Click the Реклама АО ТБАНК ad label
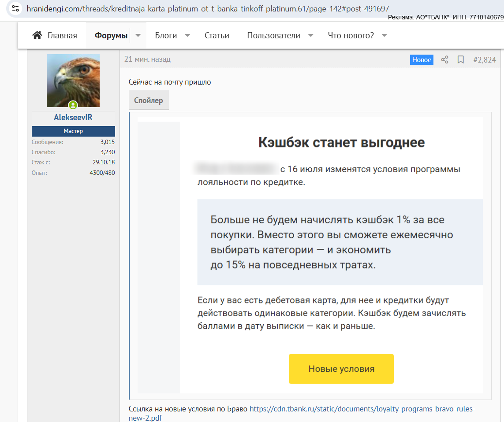The width and height of the screenshot is (504, 422). click(x=446, y=17)
